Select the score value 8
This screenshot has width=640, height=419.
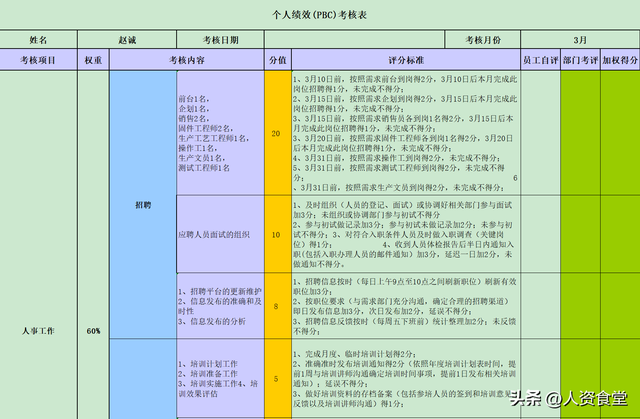pyautogui.click(x=278, y=306)
